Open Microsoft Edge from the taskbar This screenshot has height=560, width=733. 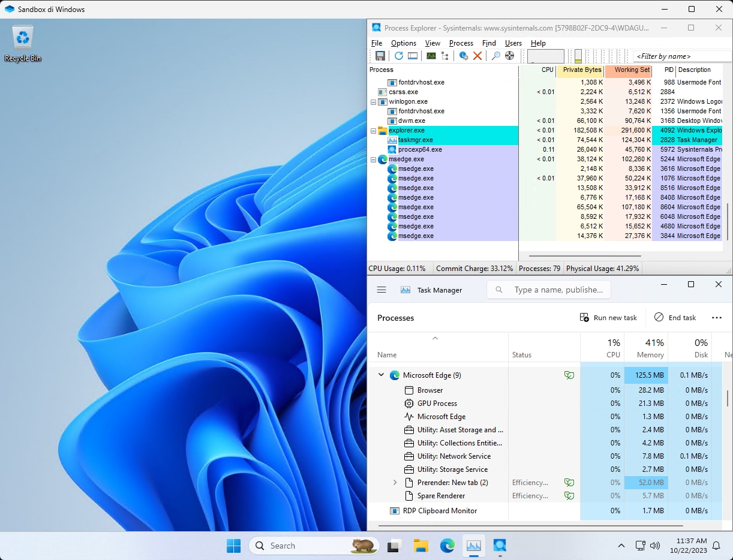pos(447,546)
